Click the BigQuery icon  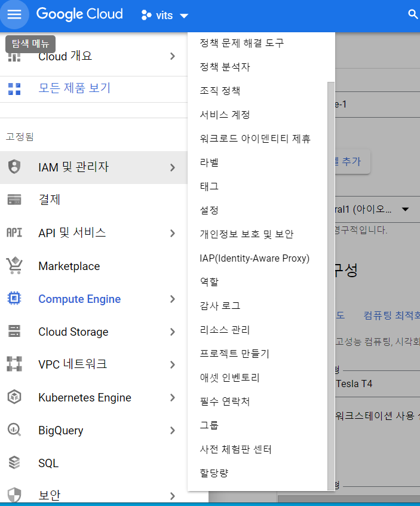pyautogui.click(x=14, y=430)
